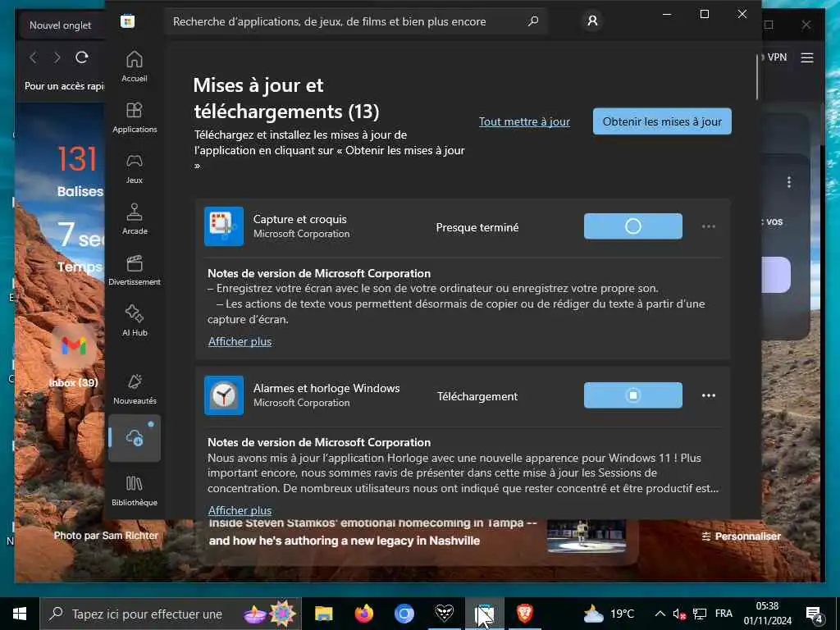Click the taskbar search box
Viewport: 840px width, 630px height.
171,614
